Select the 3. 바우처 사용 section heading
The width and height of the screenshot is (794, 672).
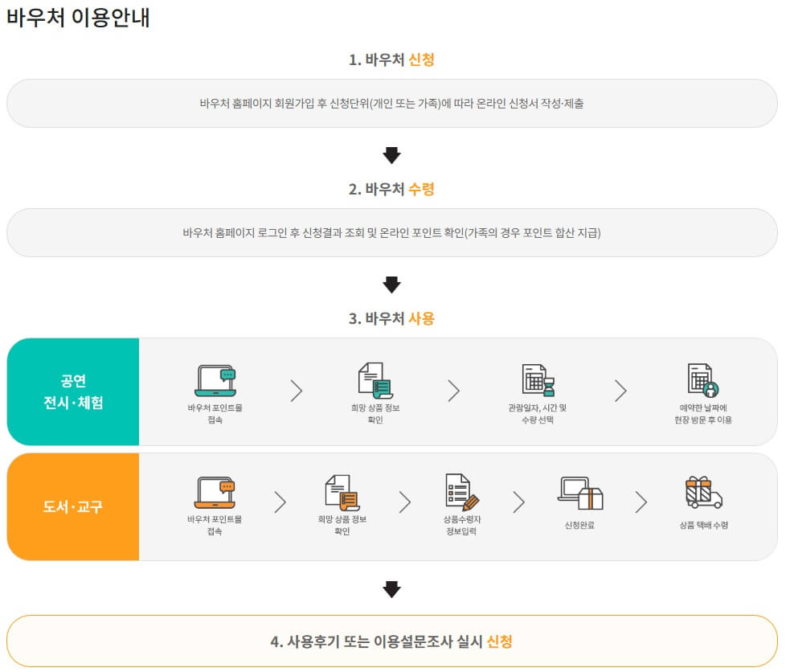click(391, 318)
